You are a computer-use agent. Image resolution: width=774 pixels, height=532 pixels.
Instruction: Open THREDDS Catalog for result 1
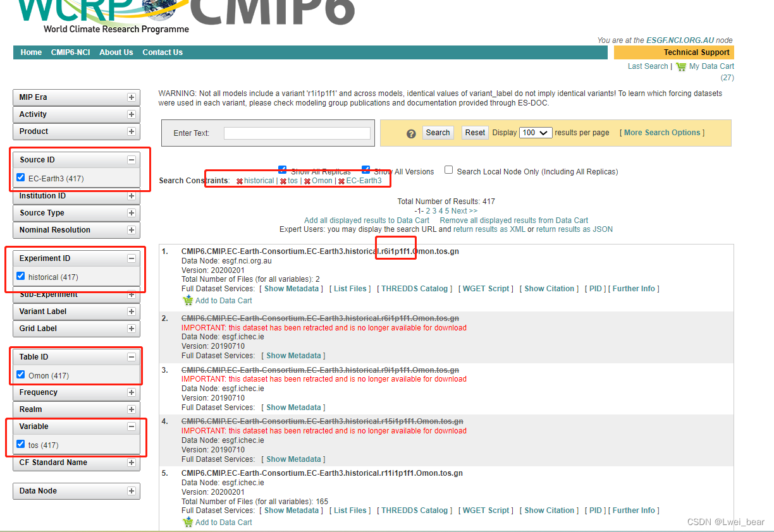pos(414,289)
